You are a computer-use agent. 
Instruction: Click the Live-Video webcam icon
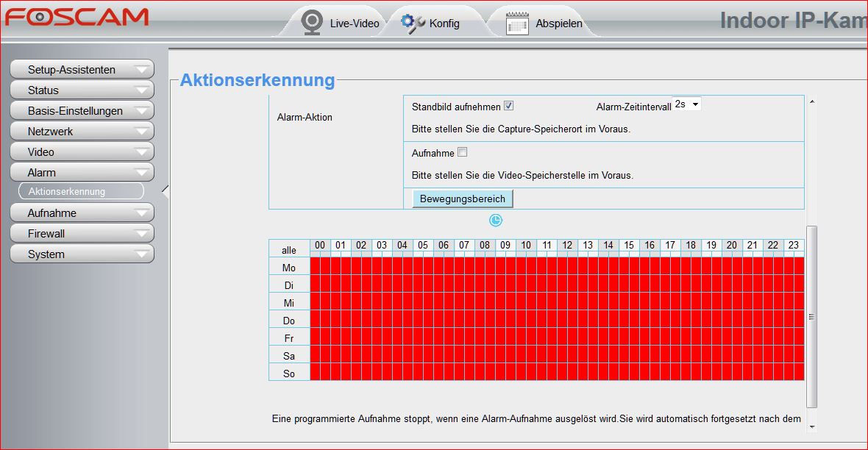pyautogui.click(x=313, y=23)
